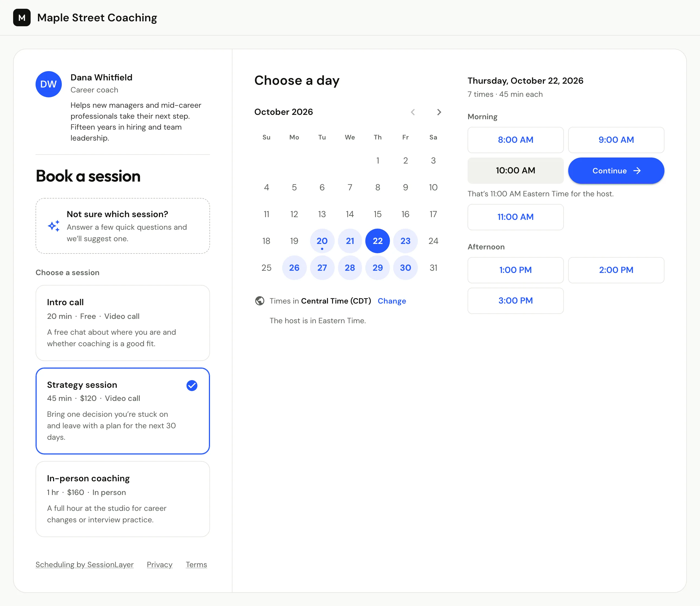Click the globe icon next to Times in
This screenshot has width=700, height=606.
pos(260,301)
